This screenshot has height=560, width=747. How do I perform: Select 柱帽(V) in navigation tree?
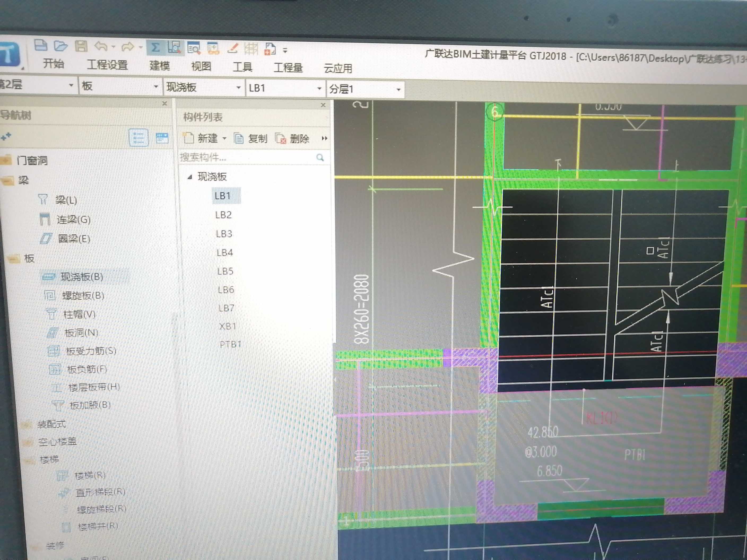[x=79, y=314]
